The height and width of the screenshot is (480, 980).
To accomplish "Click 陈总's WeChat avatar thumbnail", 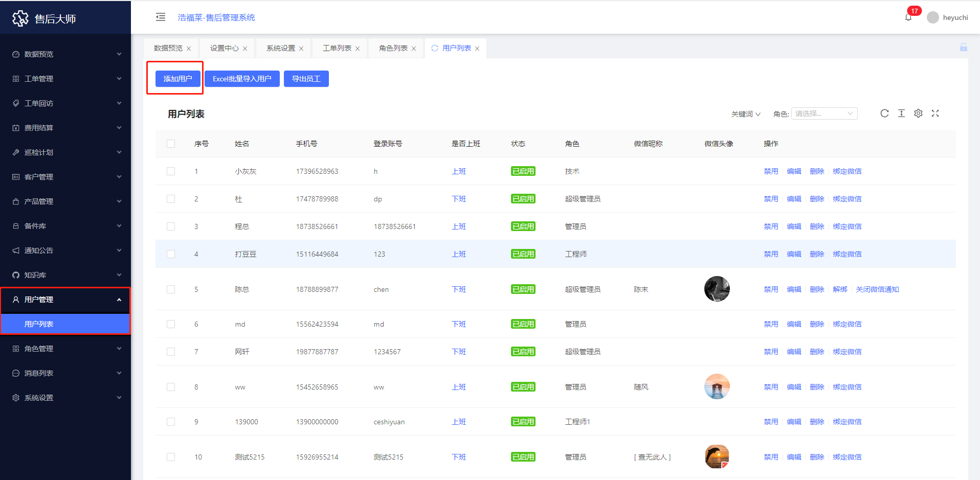I will [717, 289].
